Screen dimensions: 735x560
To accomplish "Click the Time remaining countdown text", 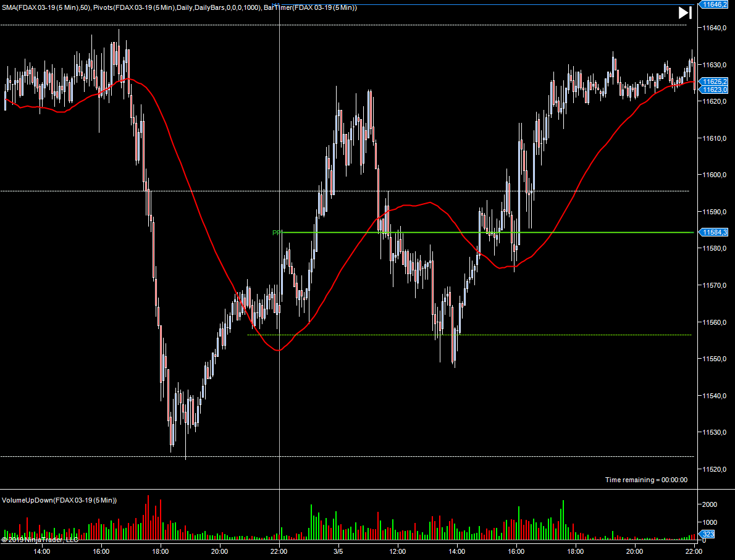I will point(646,480).
